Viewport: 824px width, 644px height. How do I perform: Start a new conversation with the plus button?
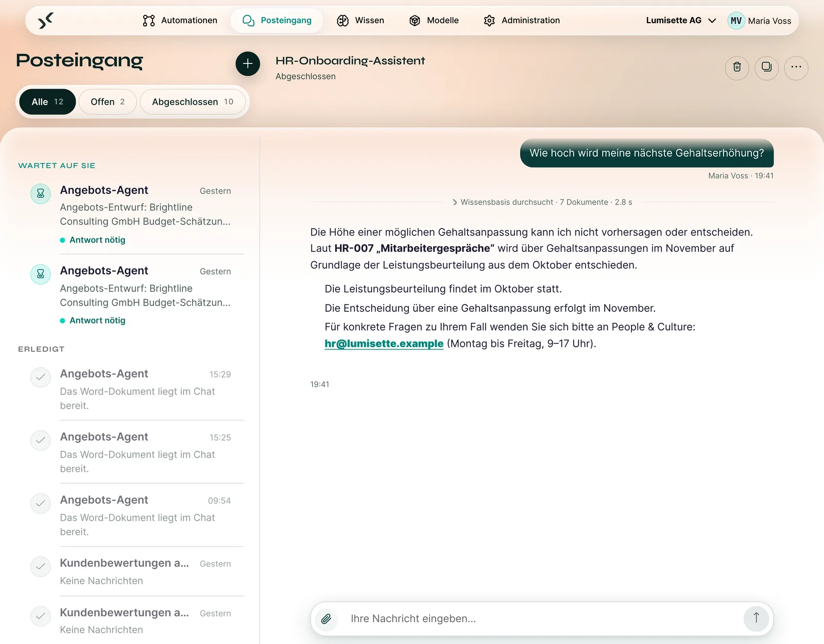tap(248, 63)
